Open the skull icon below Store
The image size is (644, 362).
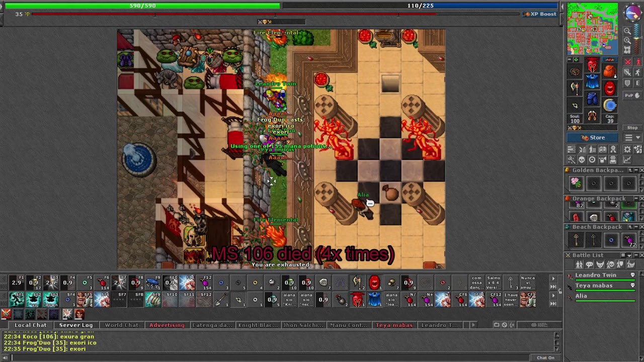(x=582, y=160)
